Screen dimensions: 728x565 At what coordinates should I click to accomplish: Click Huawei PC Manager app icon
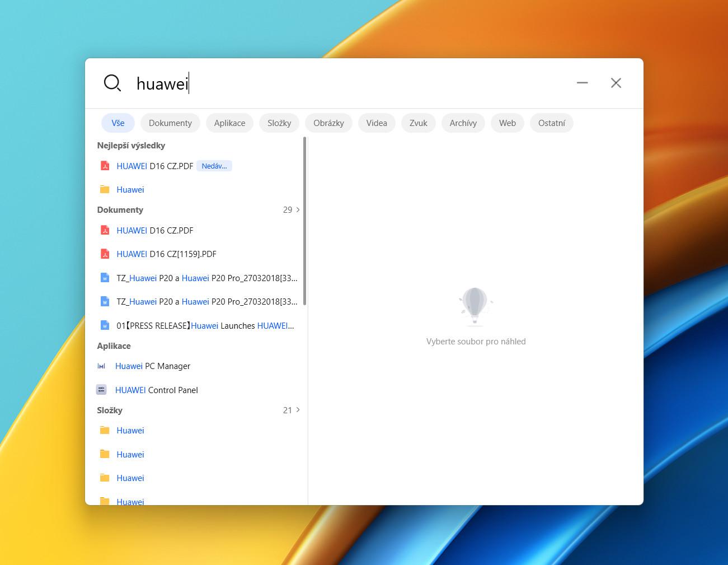[x=101, y=366]
